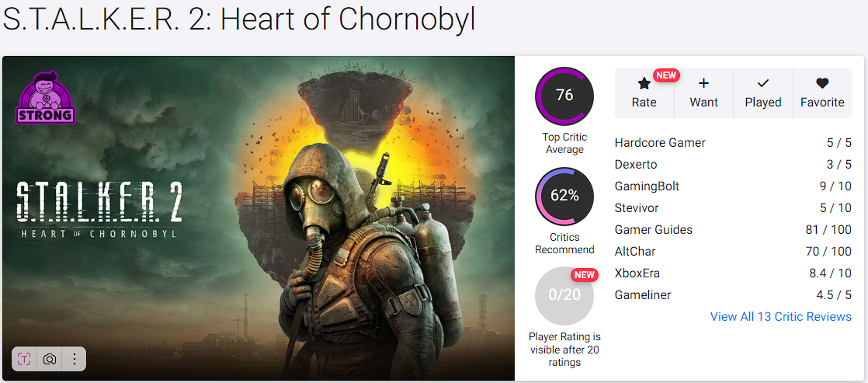Open the three-dot image options menu

[75, 359]
